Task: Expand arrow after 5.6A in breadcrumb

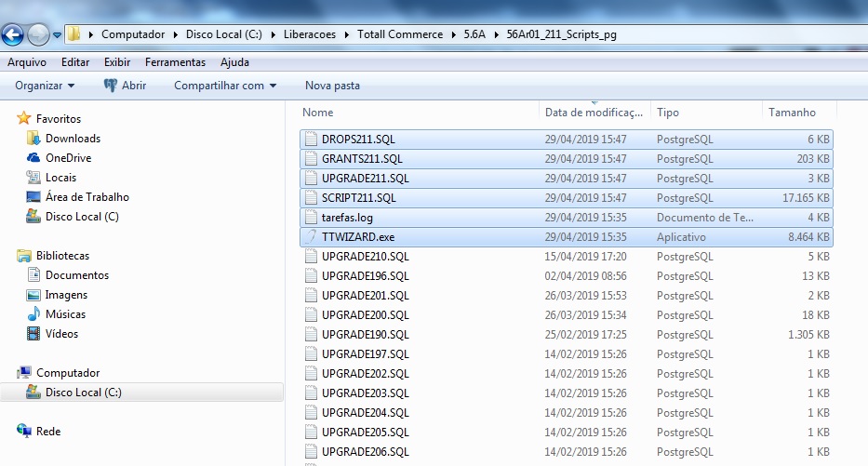Action: 496,34
